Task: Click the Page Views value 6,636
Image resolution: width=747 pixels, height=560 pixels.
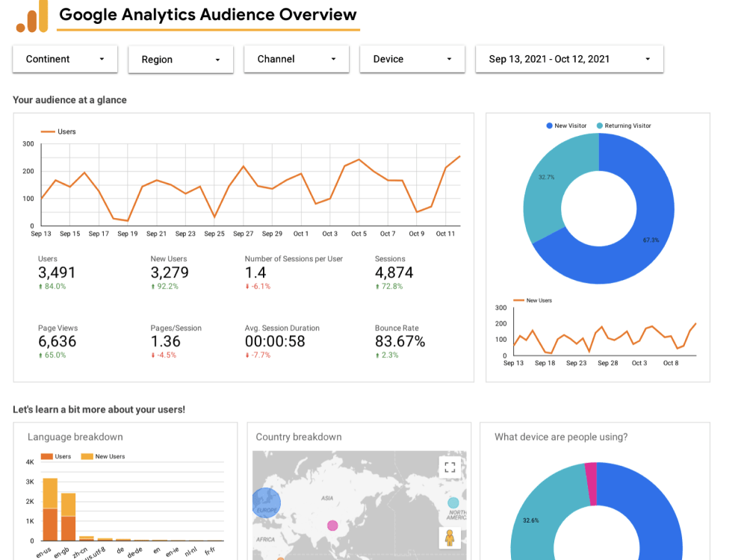Action: [x=58, y=341]
